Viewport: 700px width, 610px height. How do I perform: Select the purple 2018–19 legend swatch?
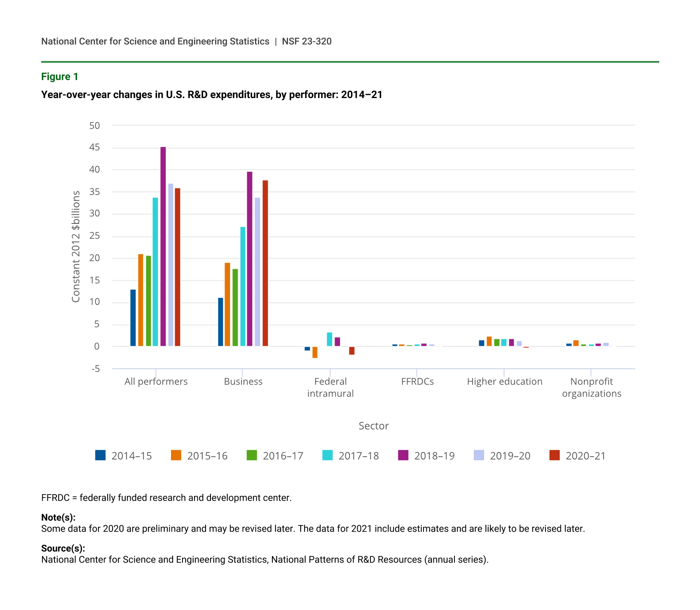tap(403, 455)
